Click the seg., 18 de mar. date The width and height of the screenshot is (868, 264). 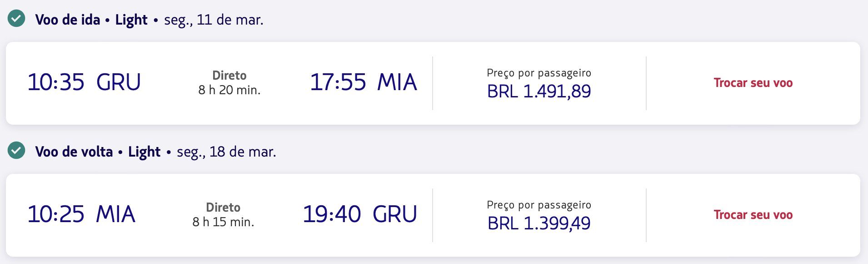pyautogui.click(x=226, y=152)
